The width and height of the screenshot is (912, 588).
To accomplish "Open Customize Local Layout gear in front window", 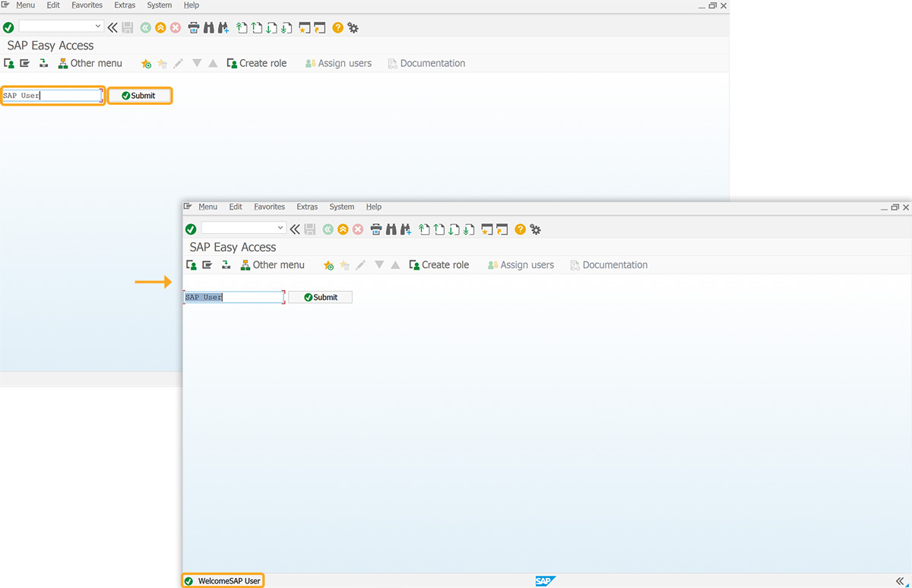I will click(x=536, y=229).
